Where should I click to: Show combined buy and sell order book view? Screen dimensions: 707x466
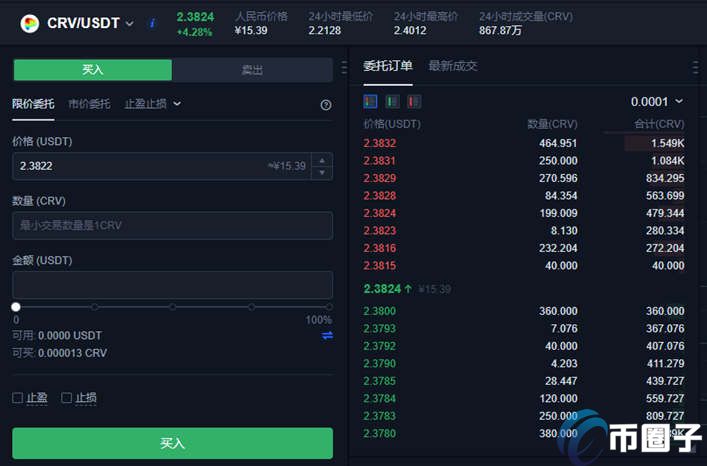[370, 101]
